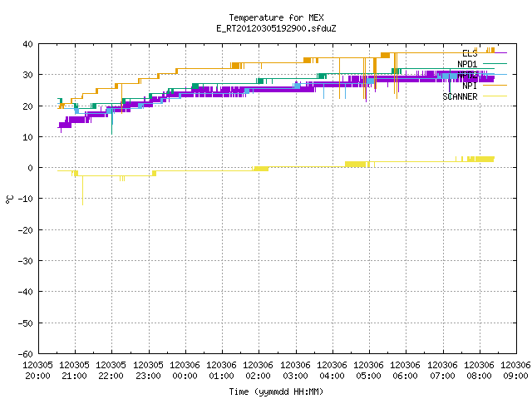The height and width of the screenshot is (399, 532).
Task: Click the NPD1 legend label
Action: tap(467, 64)
